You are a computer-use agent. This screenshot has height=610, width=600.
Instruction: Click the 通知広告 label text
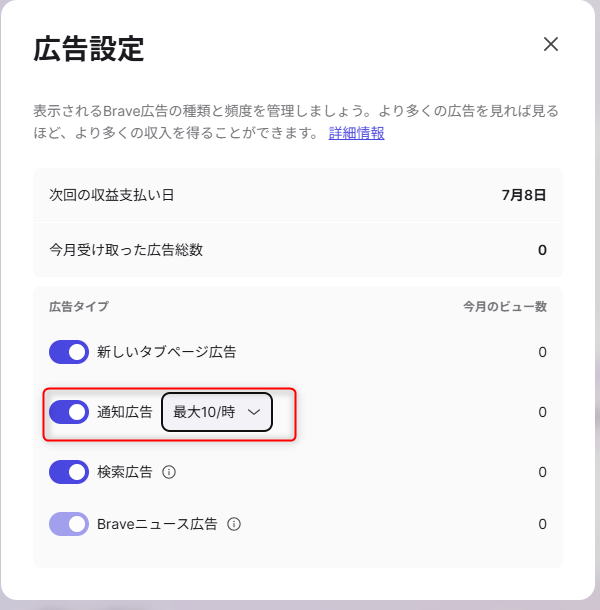tap(125, 412)
